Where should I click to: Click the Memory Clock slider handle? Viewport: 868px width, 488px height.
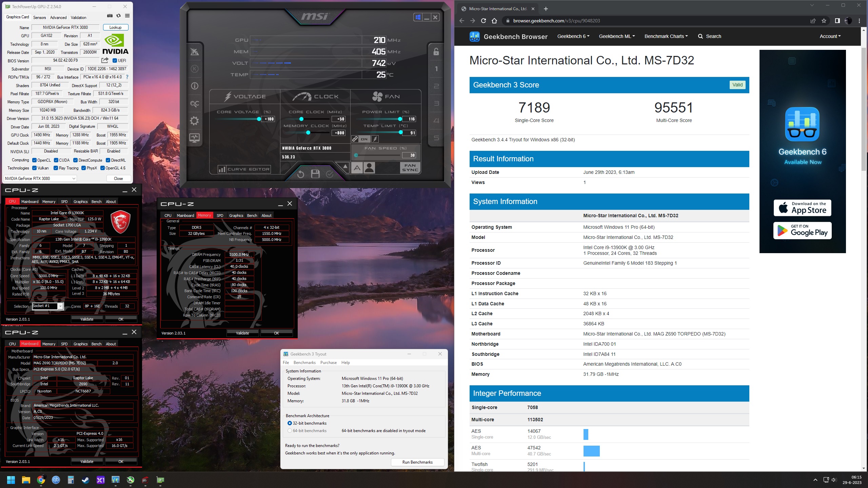(308, 133)
